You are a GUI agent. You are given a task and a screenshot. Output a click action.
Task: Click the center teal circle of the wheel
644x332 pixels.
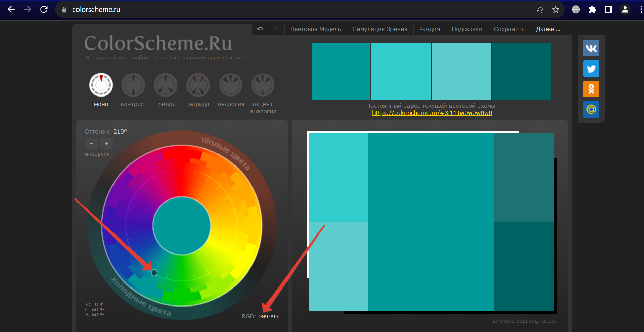point(181,226)
